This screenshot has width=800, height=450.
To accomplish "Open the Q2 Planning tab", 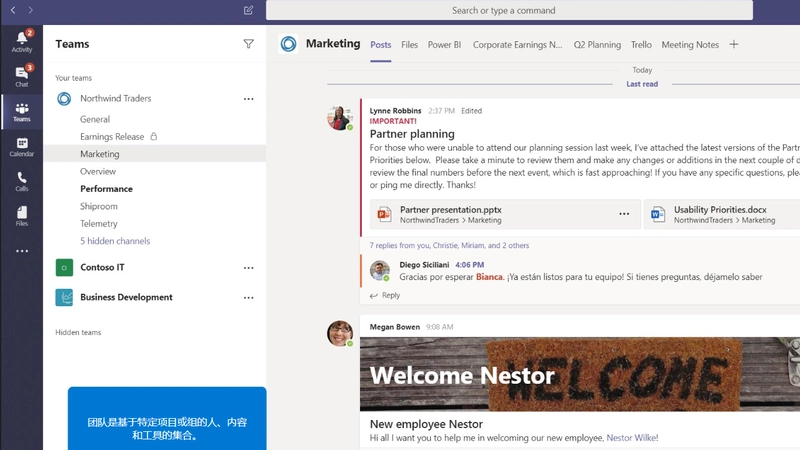I will [x=597, y=45].
